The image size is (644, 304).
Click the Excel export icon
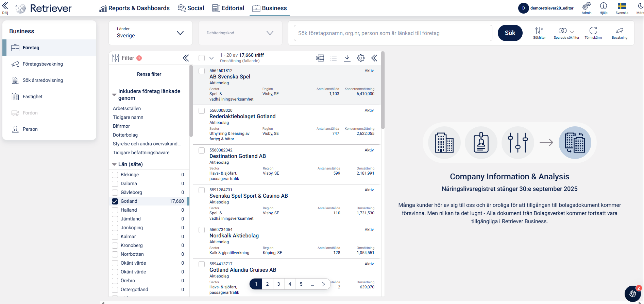320,58
